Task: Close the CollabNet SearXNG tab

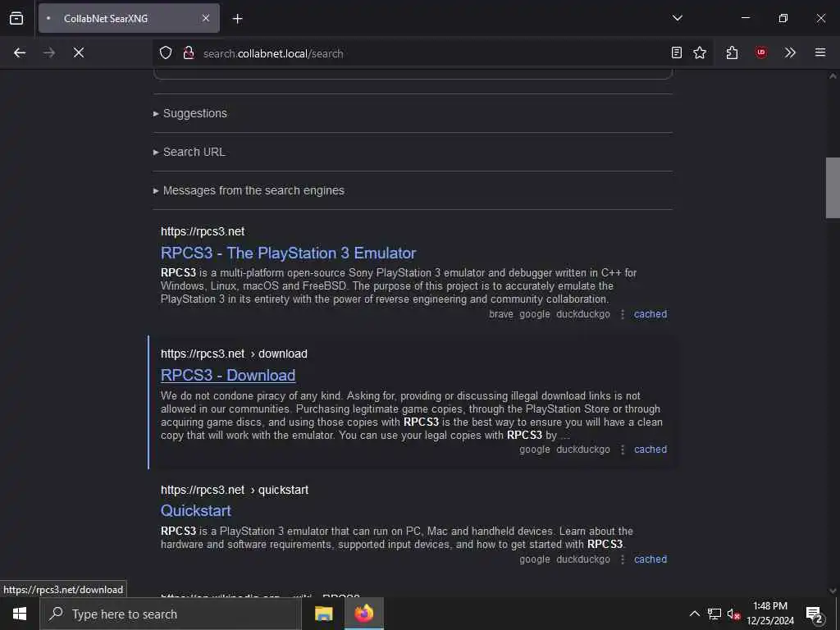Action: click(x=206, y=18)
